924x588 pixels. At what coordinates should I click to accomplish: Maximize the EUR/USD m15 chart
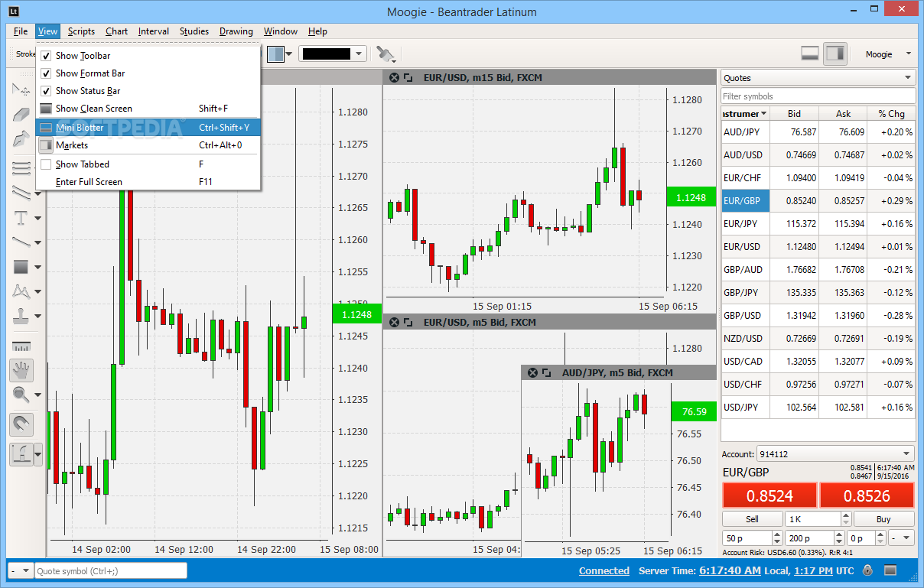(408, 77)
